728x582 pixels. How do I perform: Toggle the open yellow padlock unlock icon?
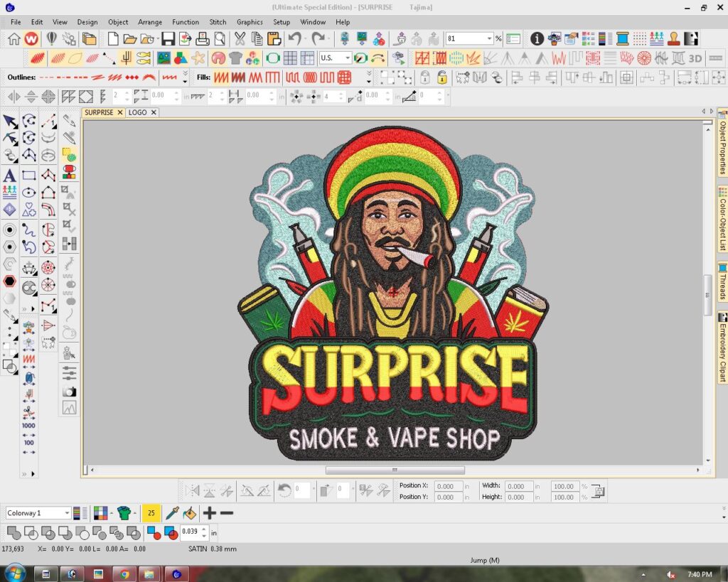pos(442,77)
